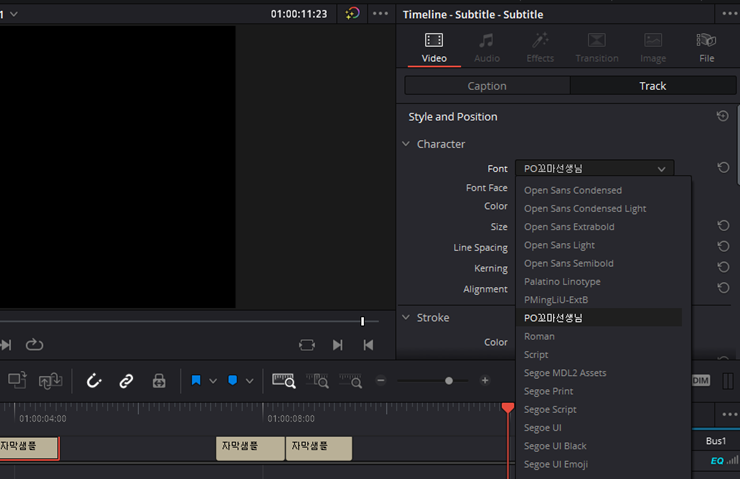Open viewer options three-dot menu
740x479 pixels.
(x=380, y=14)
